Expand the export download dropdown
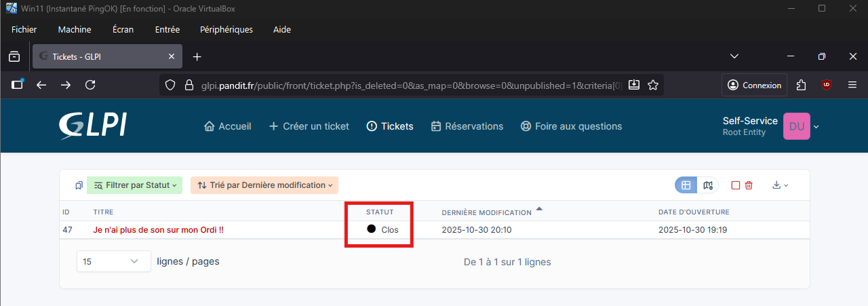This screenshot has height=306, width=868. pyautogui.click(x=780, y=185)
